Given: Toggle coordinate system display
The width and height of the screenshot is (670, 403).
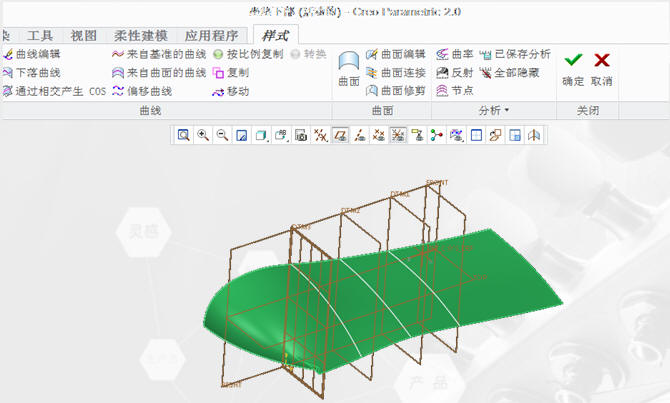Looking at the screenshot, I should coord(398,135).
